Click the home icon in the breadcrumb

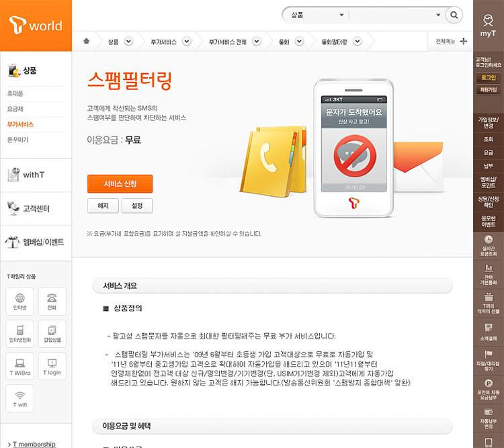click(86, 42)
